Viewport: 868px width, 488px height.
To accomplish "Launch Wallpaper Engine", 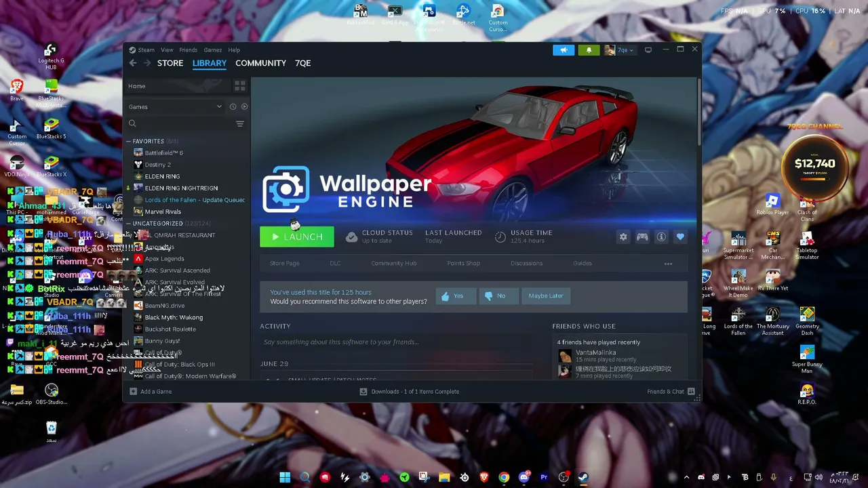I will coord(296,237).
